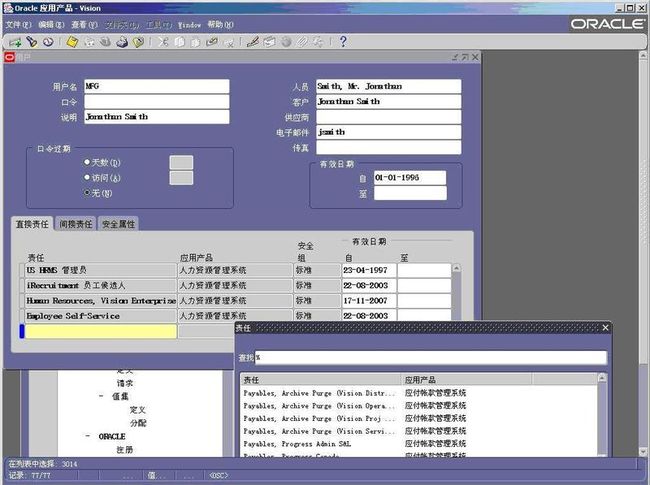
Task: Click the Translations globe icon
Action: (x=286, y=42)
